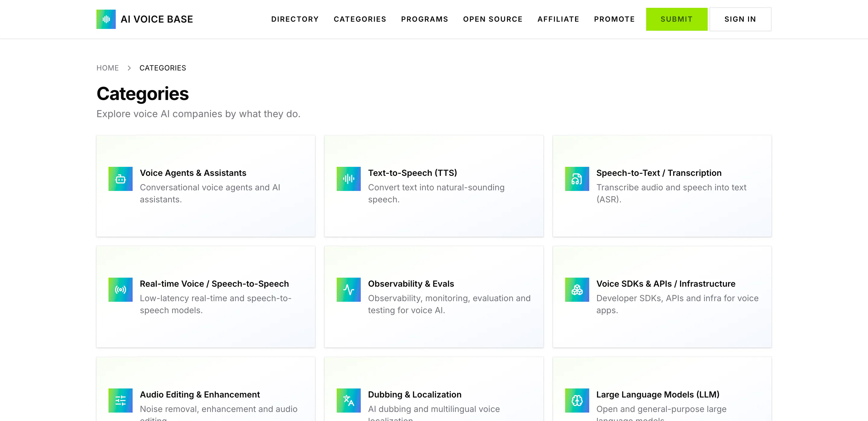Click the 'Categories' page heading

143,94
